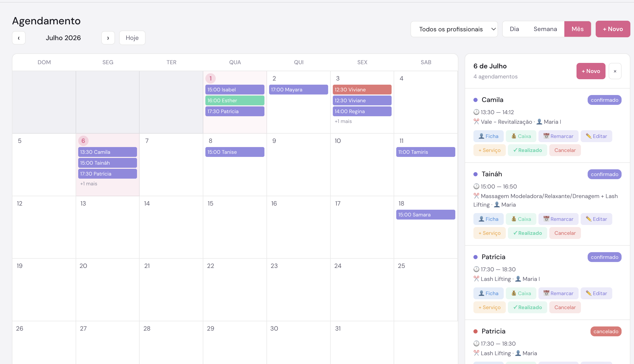The height and width of the screenshot is (364, 634).
Task: Click Editar for confirmed Patrícia appointment
Action: pos(596,293)
